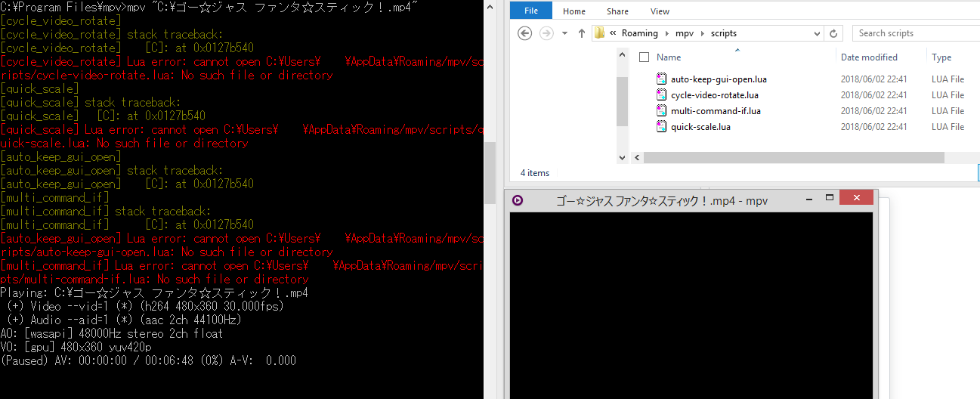Click scripts in the address breadcrumb
This screenshot has width=980, height=399.
point(723,33)
